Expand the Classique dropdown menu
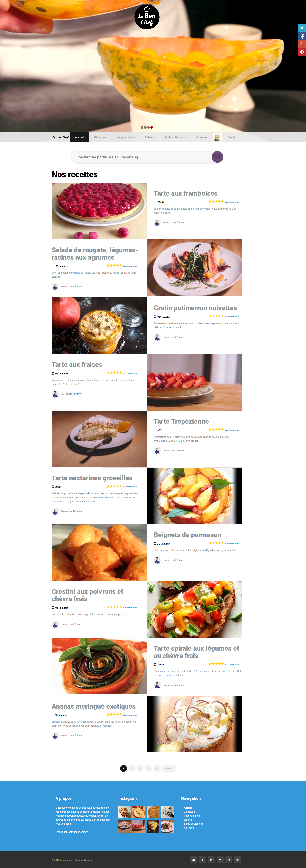306x868 pixels. (x=101, y=137)
